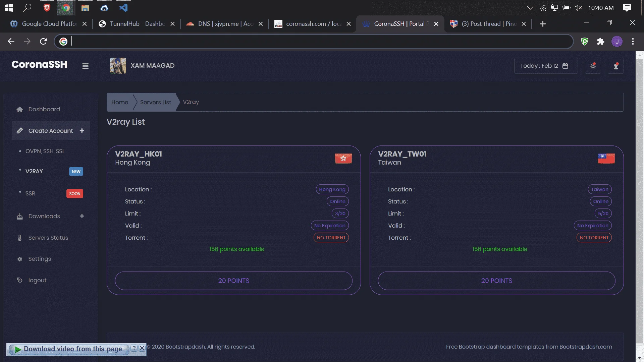Close the TunnelHub tab
The width and height of the screenshot is (644, 362).
click(x=172, y=24)
